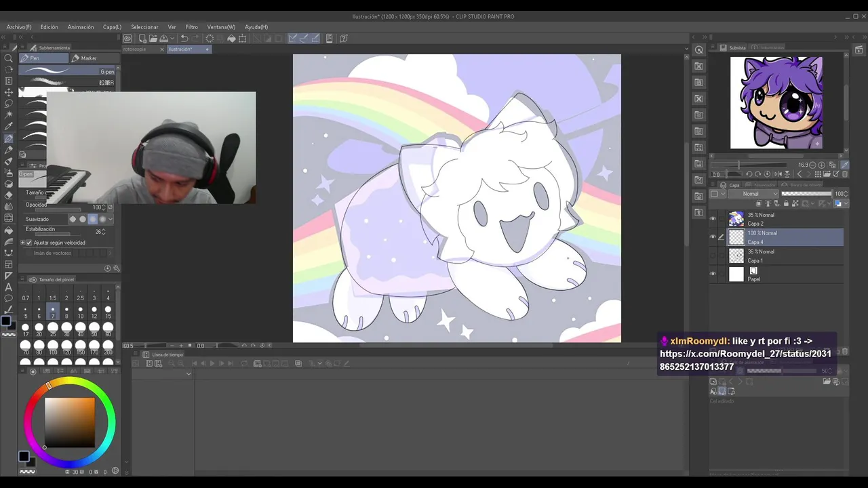
Task: Click the wrench icon in Tool property
Action: (x=115, y=268)
